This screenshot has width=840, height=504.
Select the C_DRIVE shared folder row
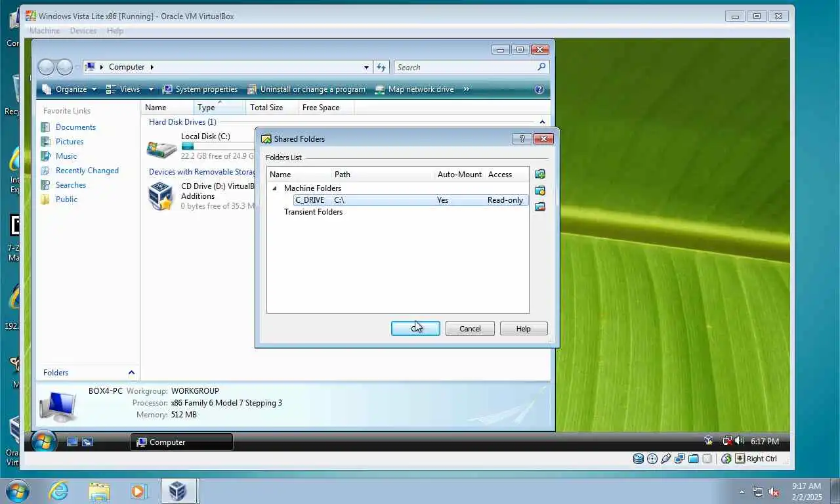pyautogui.click(x=411, y=200)
